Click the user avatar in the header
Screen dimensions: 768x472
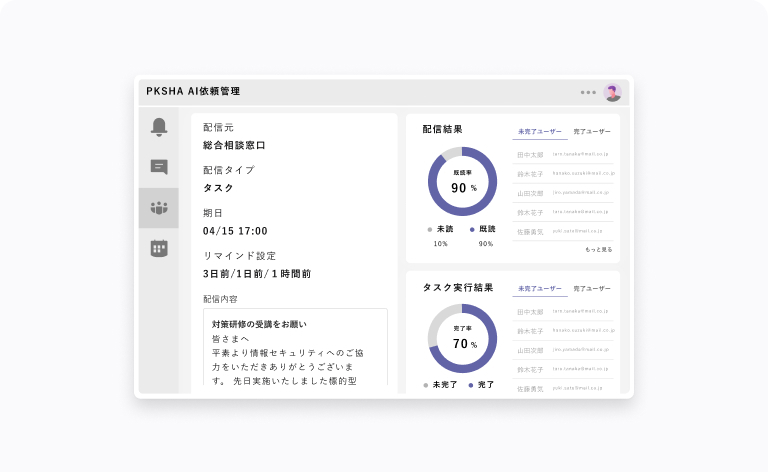tap(612, 93)
